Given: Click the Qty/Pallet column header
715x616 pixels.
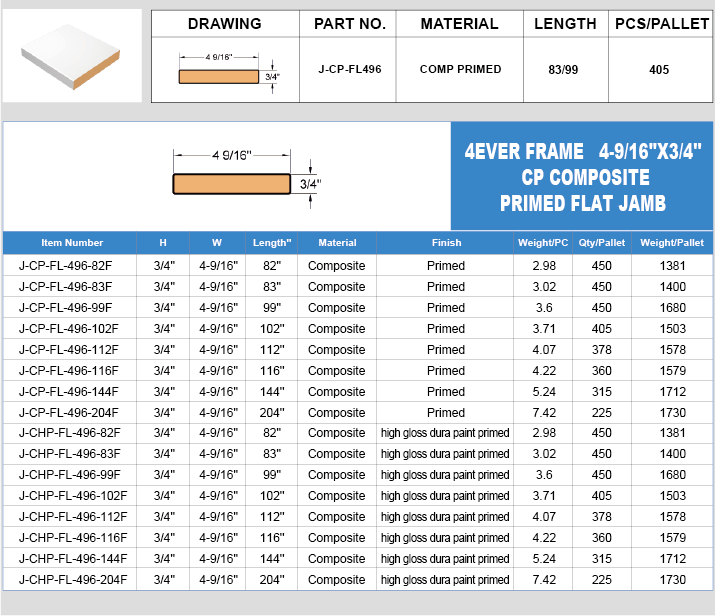Looking at the screenshot, I should coord(602,243).
